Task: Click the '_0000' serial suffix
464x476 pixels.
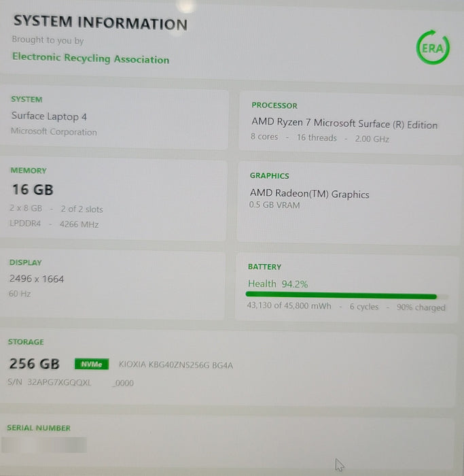Action: pos(123,383)
